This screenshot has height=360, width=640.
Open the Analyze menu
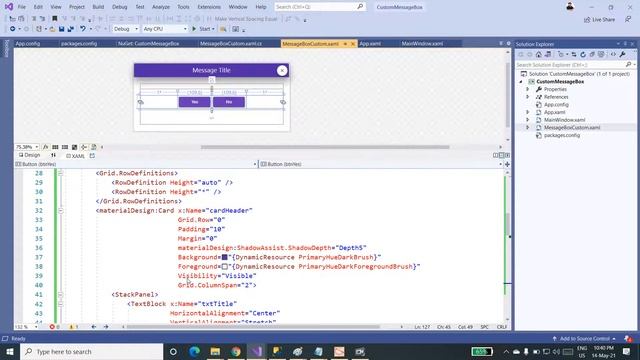click(161, 7)
